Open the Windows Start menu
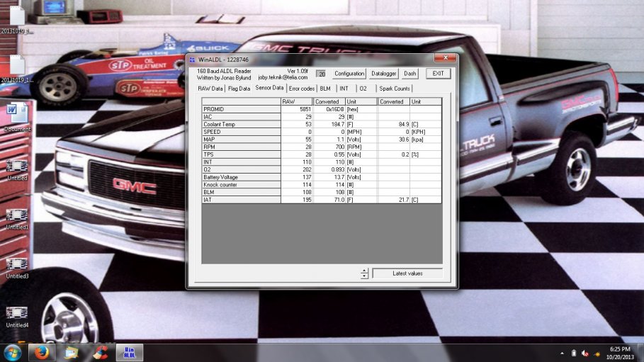Screen dimensions: 644x362 13,353
